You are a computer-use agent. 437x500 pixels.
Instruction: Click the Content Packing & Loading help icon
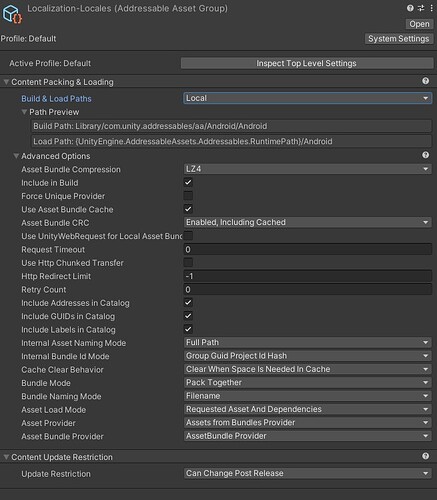coord(425,81)
